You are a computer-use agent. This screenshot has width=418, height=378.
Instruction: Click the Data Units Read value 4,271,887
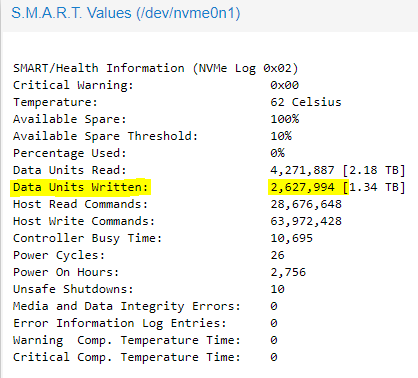tap(302, 170)
